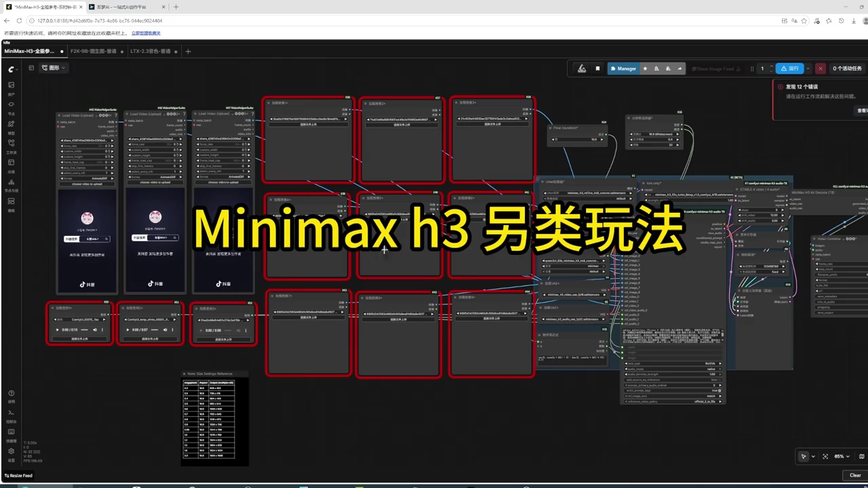Click the share arrow icon beside Manager
This screenshot has height=488, width=868.
click(x=679, y=68)
